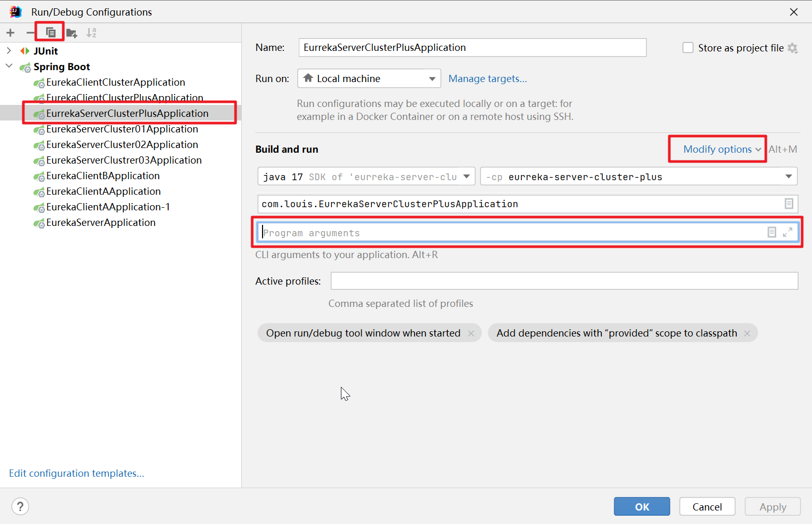Select EurekaServerCluster01Application configuration
Viewport: 812px width, 524px height.
122,129
